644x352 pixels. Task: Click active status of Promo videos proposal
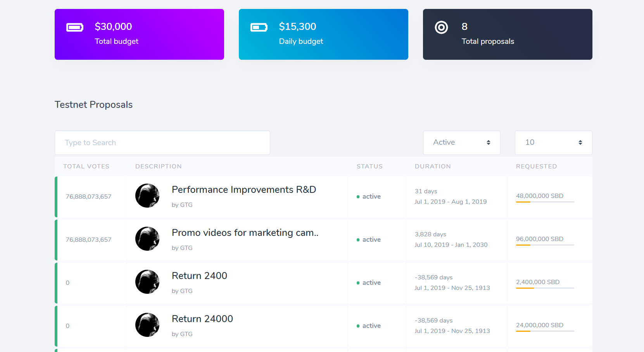pos(369,239)
